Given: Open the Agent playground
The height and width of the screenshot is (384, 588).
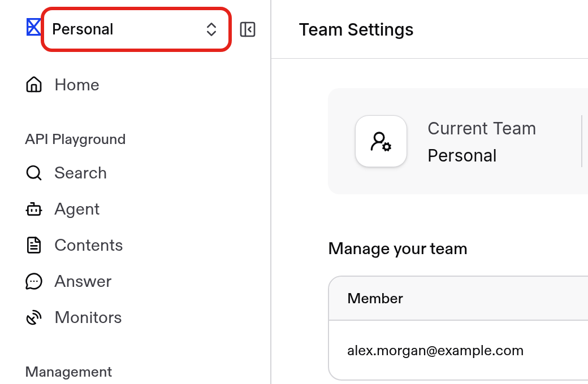Looking at the screenshot, I should click(x=77, y=209).
